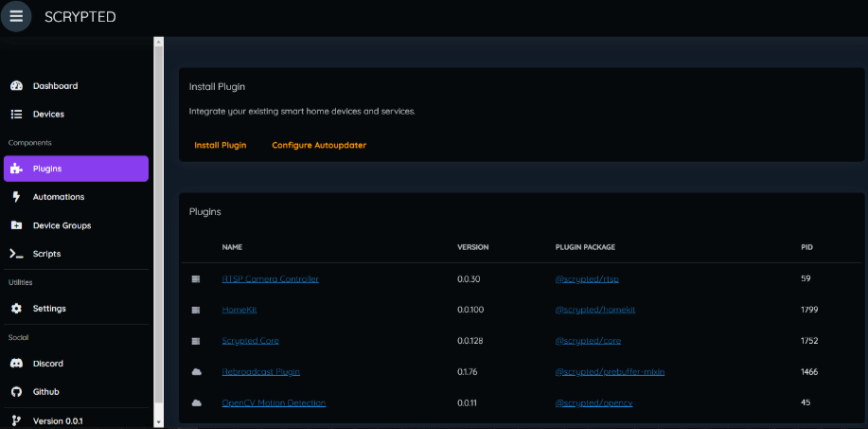
Task: Click the Configure Autoupdater button
Action: point(319,145)
